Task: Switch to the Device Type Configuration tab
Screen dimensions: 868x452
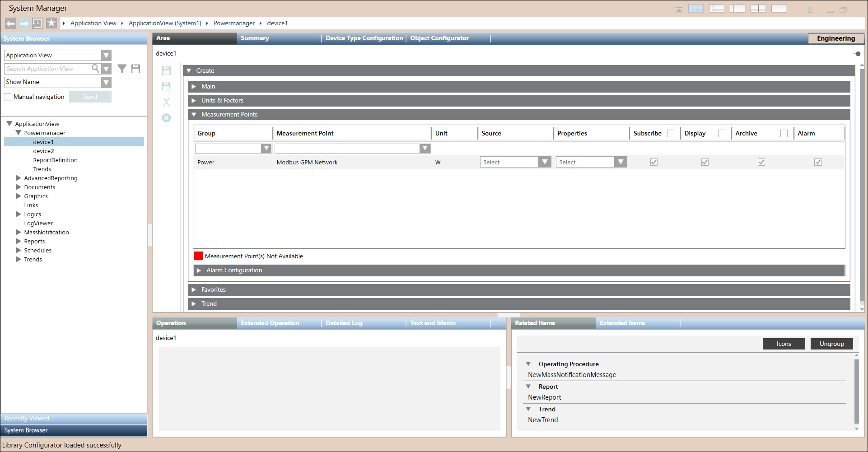Action: coord(364,38)
